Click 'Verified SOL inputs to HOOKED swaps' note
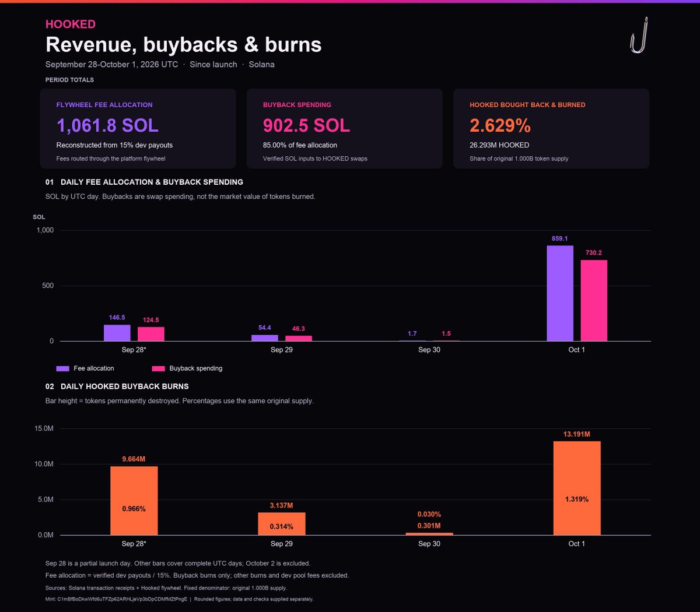The height and width of the screenshot is (612, 700). tap(315, 159)
